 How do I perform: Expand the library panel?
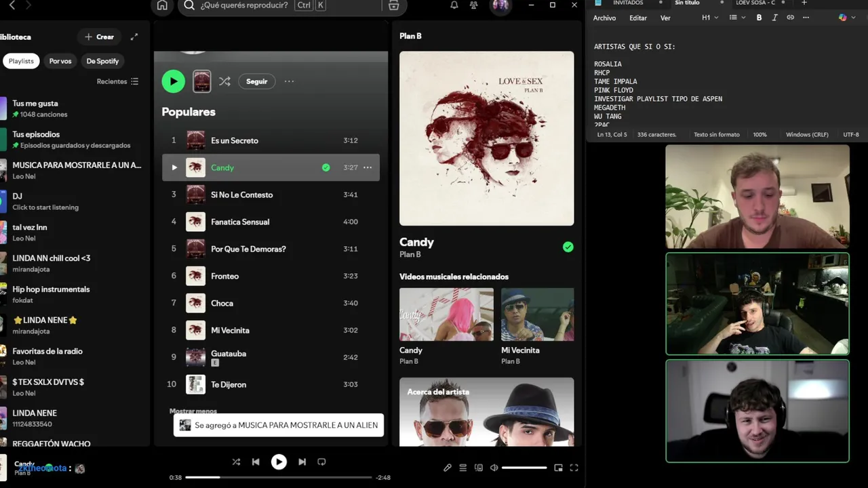(134, 37)
